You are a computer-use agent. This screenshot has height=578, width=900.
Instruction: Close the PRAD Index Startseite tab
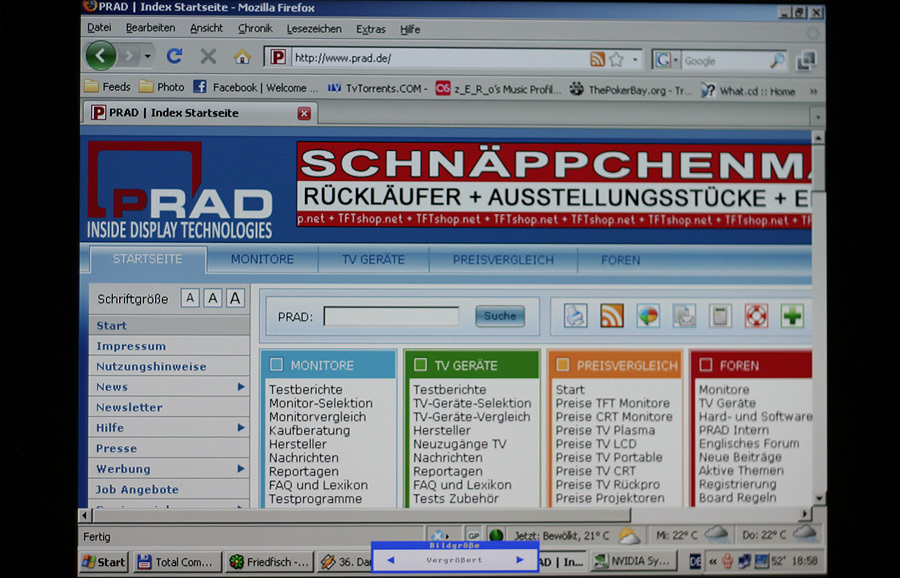click(x=304, y=114)
